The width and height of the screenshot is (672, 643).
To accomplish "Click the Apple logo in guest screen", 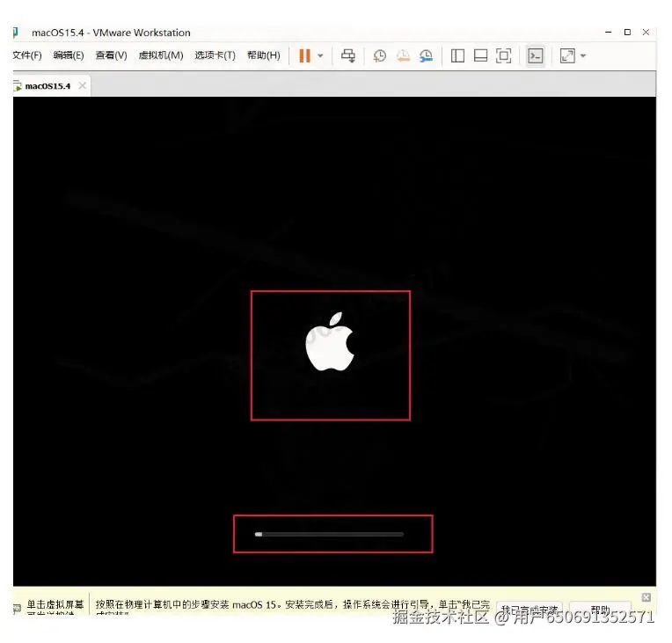I will 330,341.
